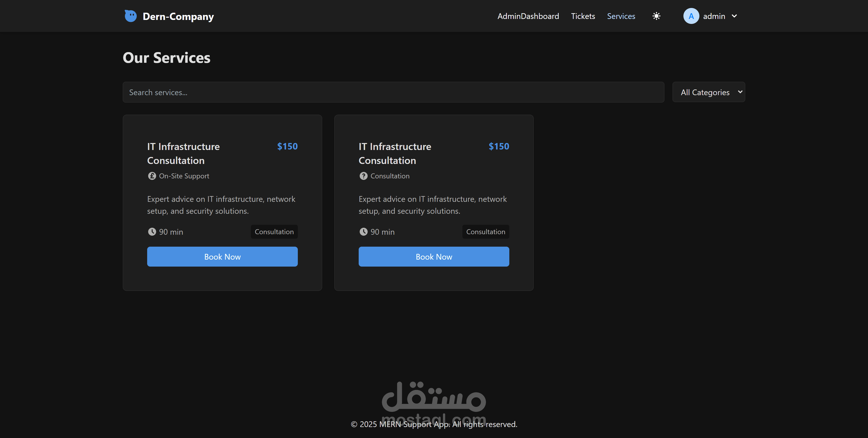Open the AdminDashboard nav item
The image size is (868, 438).
tap(528, 16)
